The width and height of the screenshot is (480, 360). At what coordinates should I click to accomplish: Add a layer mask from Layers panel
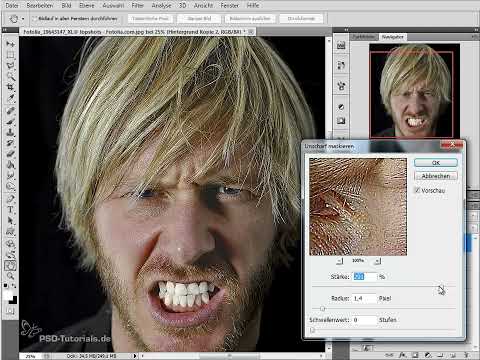[x=415, y=355]
